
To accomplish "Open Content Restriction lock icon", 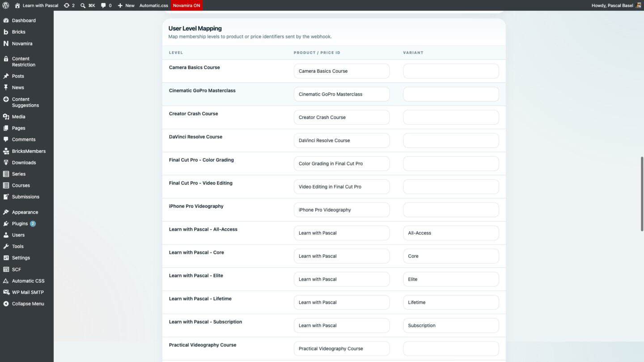I will click(6, 59).
